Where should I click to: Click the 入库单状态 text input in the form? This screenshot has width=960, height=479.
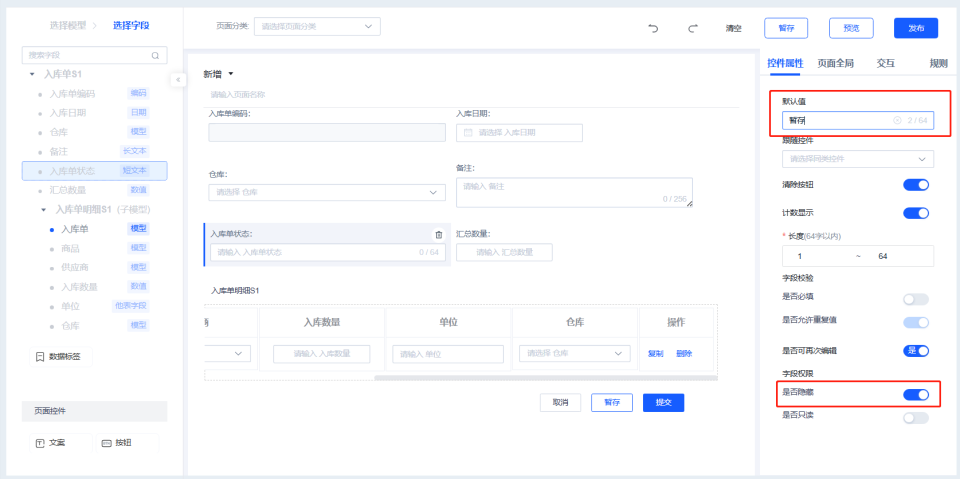pyautogui.click(x=328, y=252)
